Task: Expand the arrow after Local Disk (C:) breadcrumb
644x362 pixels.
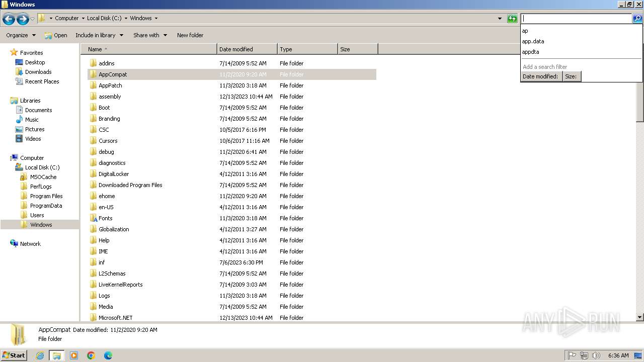Action: coord(126,18)
